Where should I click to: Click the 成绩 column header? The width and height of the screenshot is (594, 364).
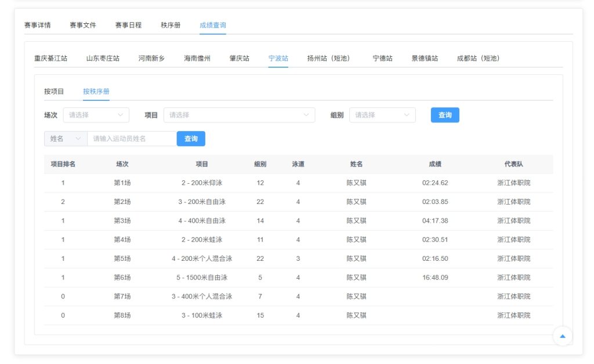[435, 164]
